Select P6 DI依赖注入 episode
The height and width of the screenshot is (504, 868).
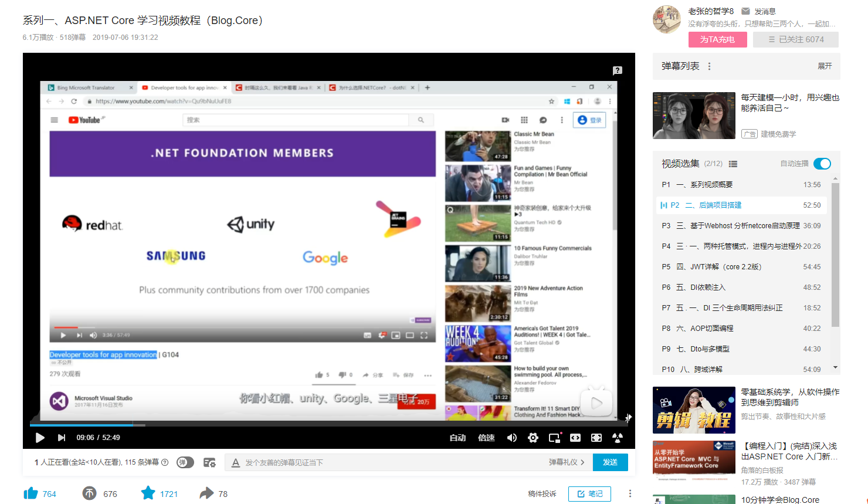741,287
